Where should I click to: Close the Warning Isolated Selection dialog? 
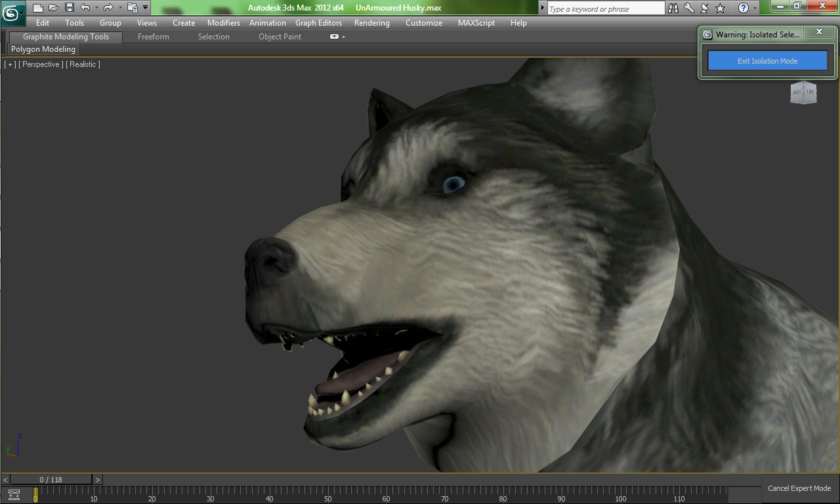pos(818,31)
